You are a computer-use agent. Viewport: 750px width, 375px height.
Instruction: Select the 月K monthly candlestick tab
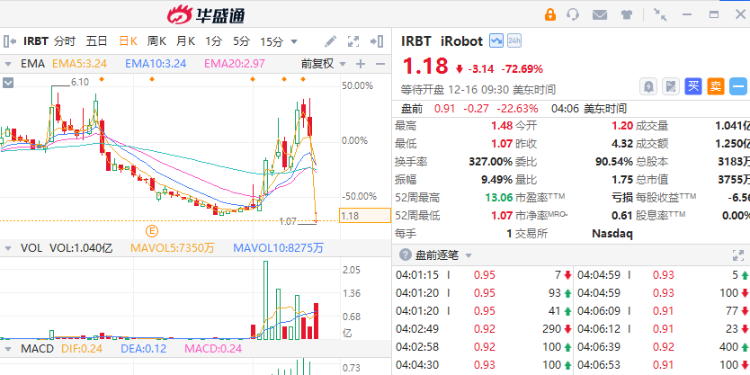(x=186, y=41)
